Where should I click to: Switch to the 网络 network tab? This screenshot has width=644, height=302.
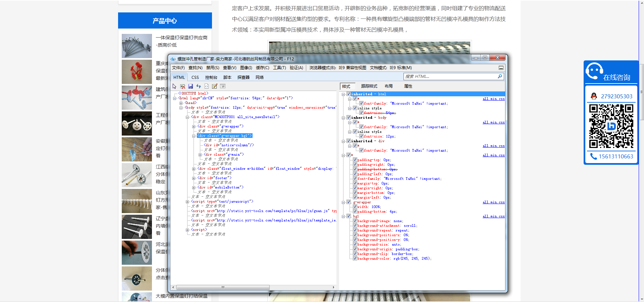pyautogui.click(x=260, y=78)
